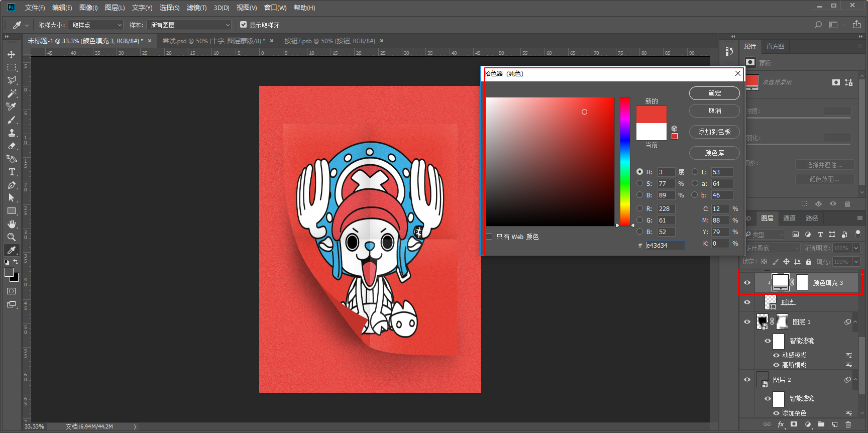Close the 拾色器 dialog

point(737,73)
